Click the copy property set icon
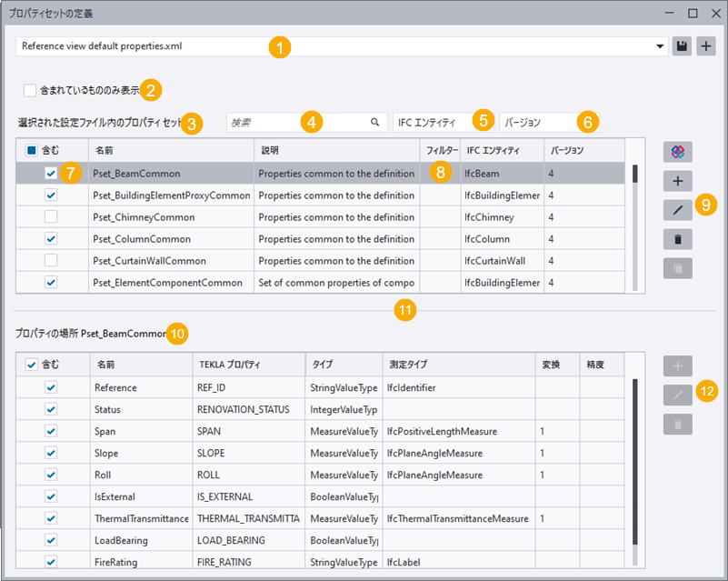 pos(677,268)
